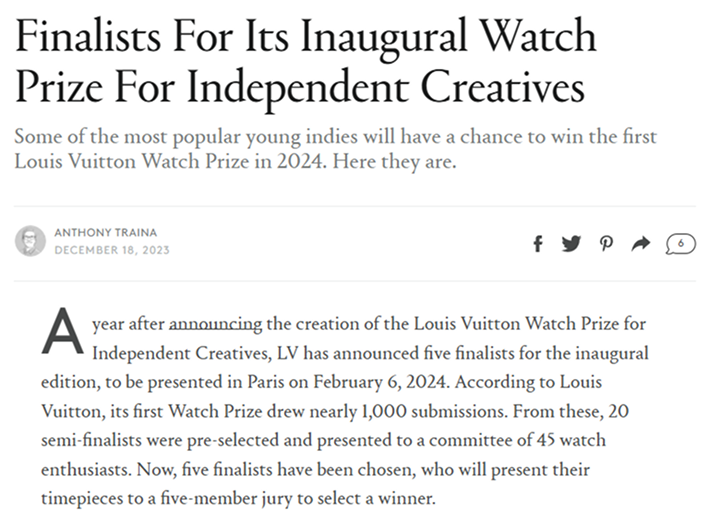Open the comments bubble showing 6
The height and width of the screenshot is (518, 720).
[680, 244]
